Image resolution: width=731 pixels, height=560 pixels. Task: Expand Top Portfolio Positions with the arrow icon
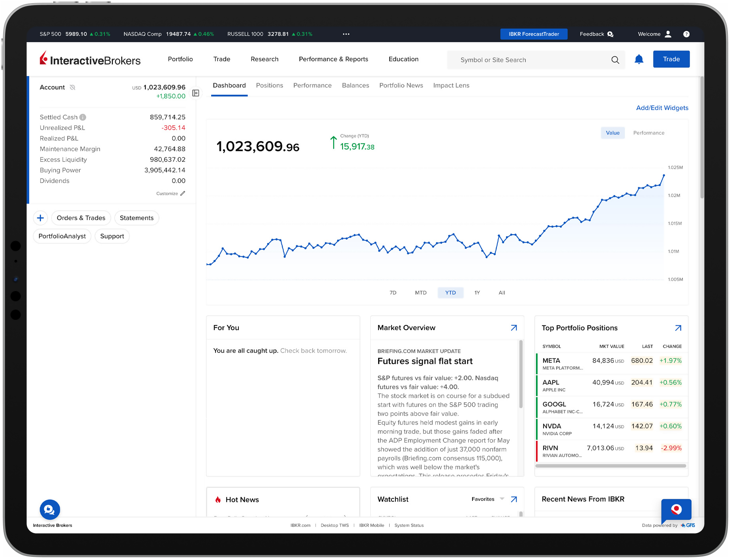point(678,328)
